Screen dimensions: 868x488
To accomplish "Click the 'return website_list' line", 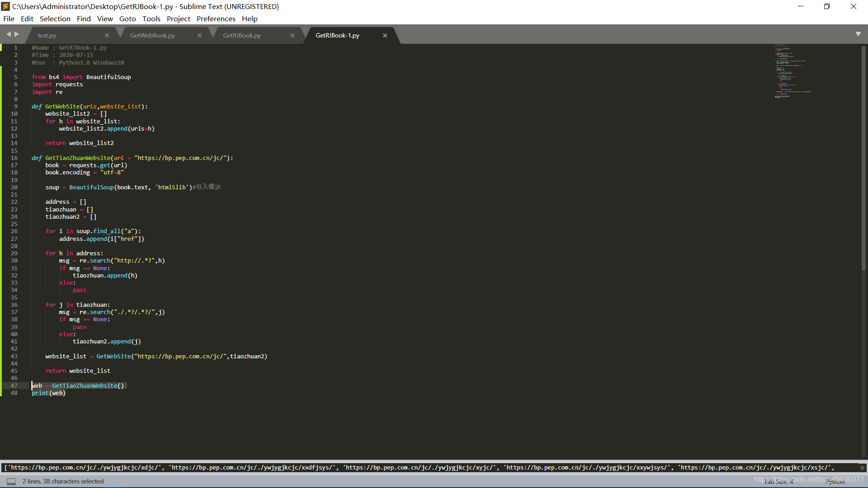I will click(78, 371).
